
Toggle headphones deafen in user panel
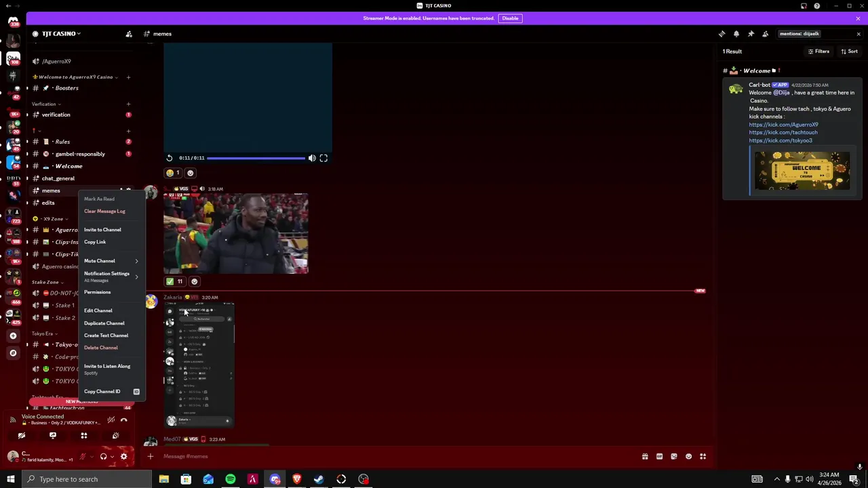coord(103,457)
